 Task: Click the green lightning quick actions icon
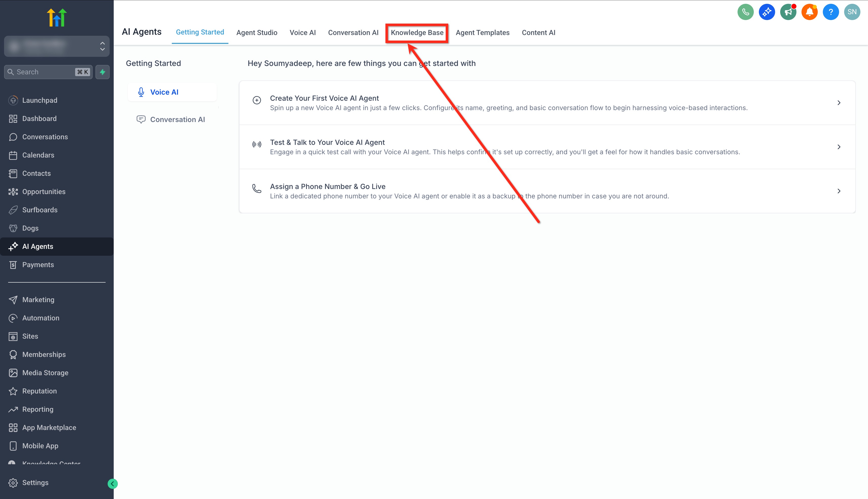click(102, 72)
